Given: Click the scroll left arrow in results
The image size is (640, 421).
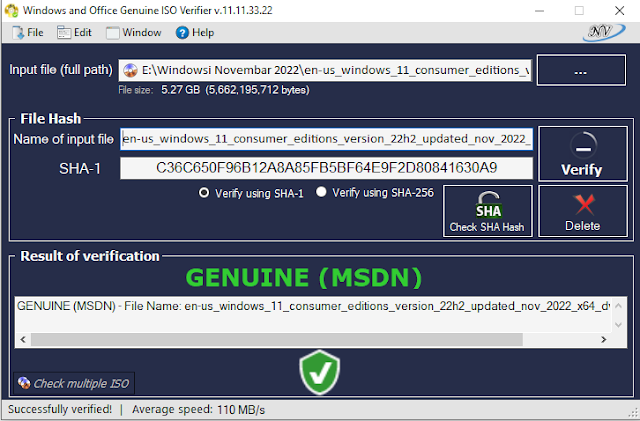Looking at the screenshot, I should [x=23, y=340].
